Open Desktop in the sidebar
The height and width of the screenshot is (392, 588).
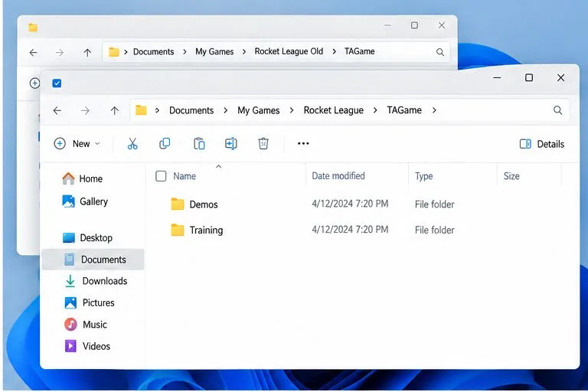point(87,238)
